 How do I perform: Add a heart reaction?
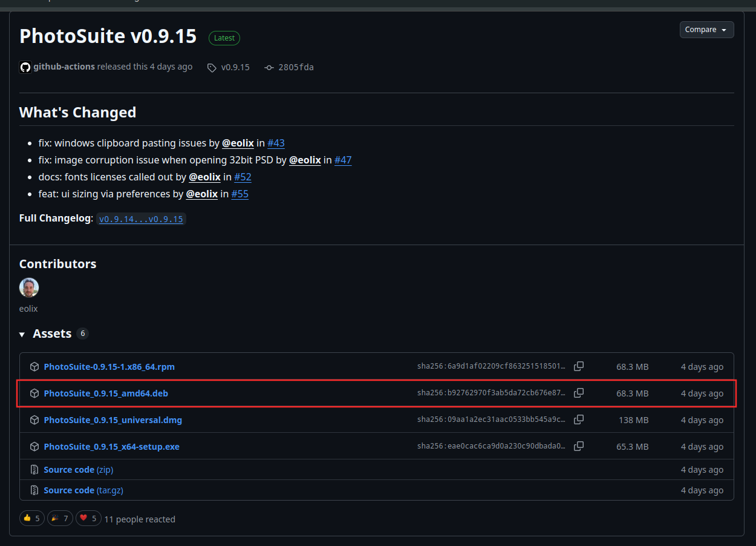click(x=88, y=518)
